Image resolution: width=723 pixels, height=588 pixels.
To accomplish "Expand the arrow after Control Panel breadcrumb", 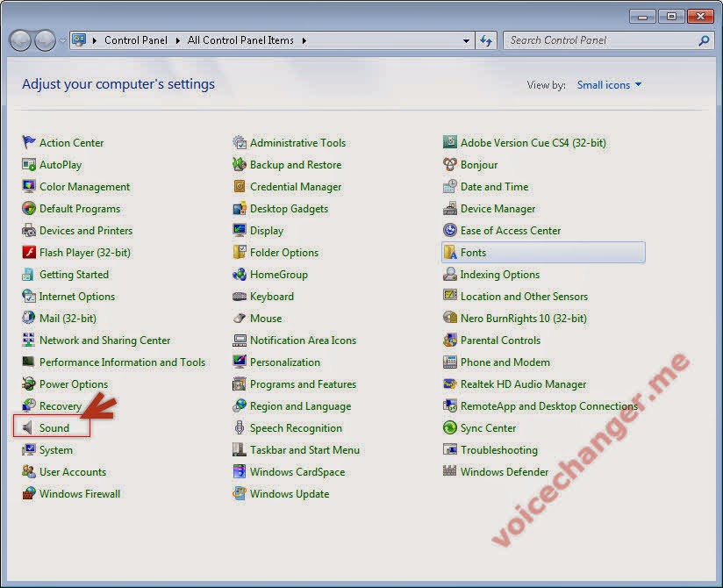I will 177,40.
